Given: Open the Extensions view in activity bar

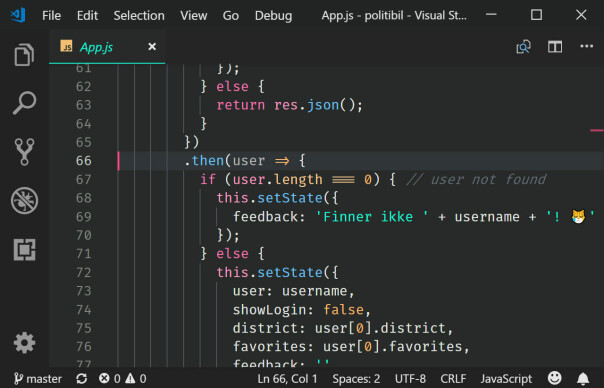Looking at the screenshot, I should 24,249.
